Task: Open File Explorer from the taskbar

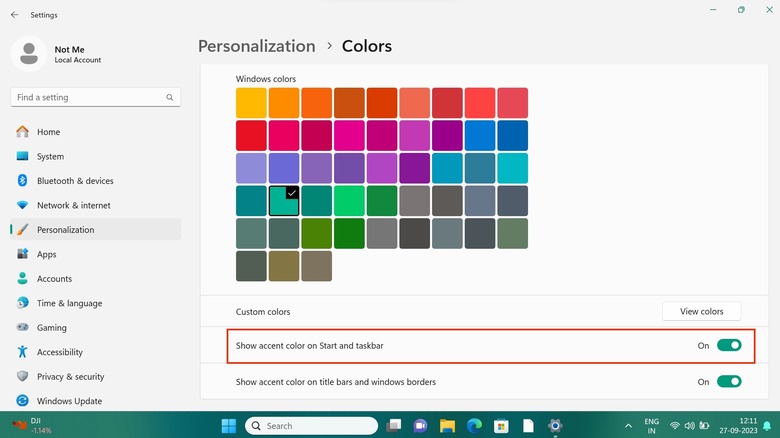Action: pyautogui.click(x=448, y=425)
